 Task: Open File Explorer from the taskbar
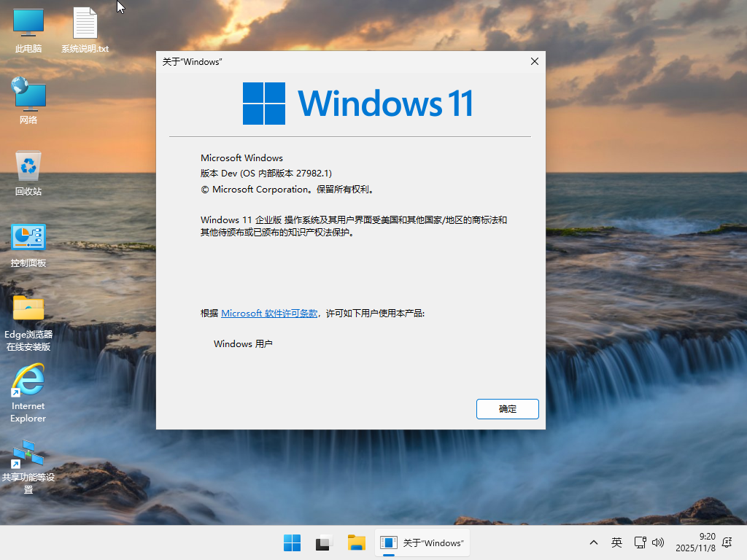[x=356, y=542]
